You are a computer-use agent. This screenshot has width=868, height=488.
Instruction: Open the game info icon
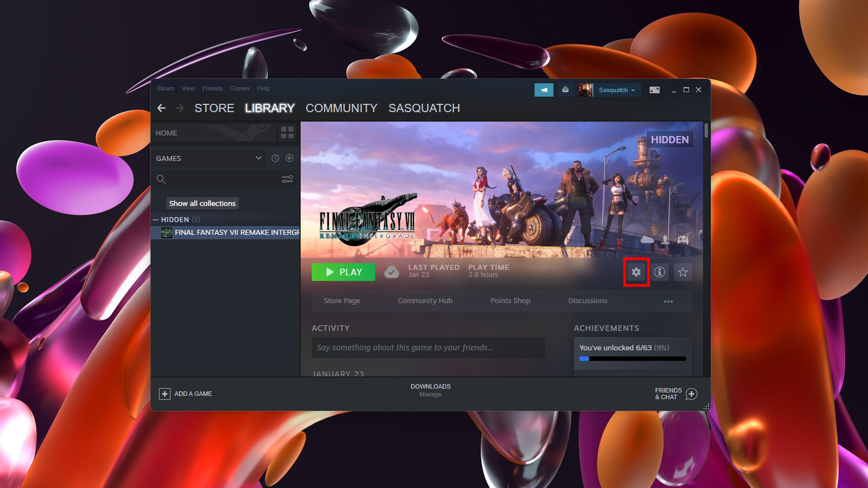click(660, 272)
